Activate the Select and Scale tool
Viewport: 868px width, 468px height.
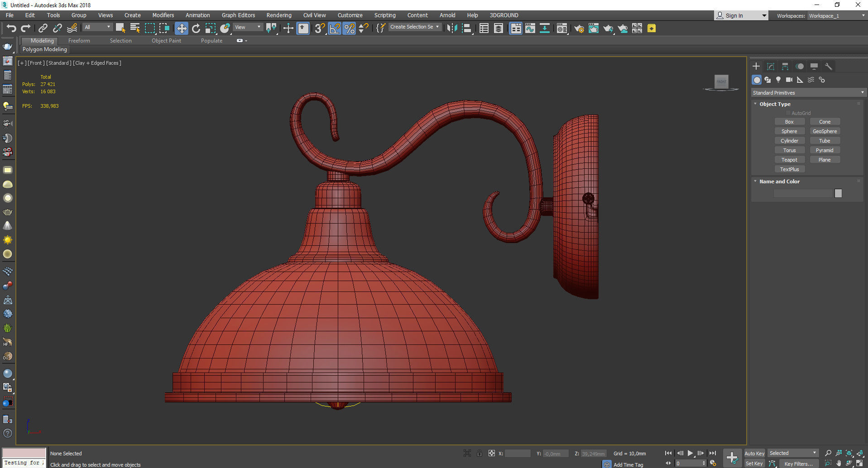(x=211, y=29)
